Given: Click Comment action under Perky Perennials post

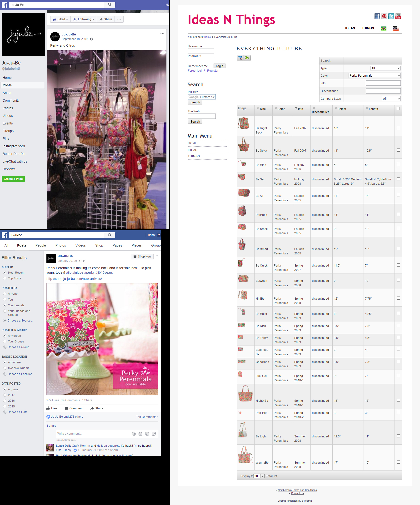Looking at the screenshot, I should (74, 408).
